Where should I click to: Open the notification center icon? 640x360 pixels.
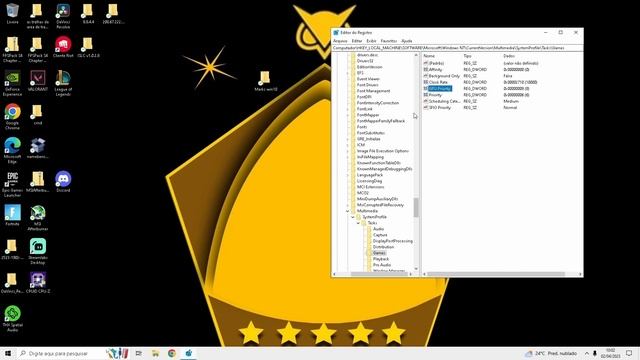pos(629,353)
